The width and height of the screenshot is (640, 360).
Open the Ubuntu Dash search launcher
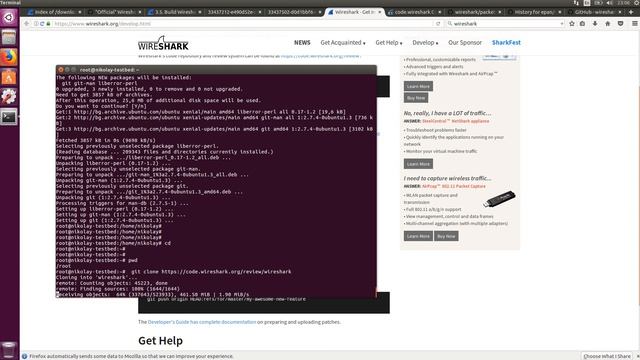click(x=9, y=17)
